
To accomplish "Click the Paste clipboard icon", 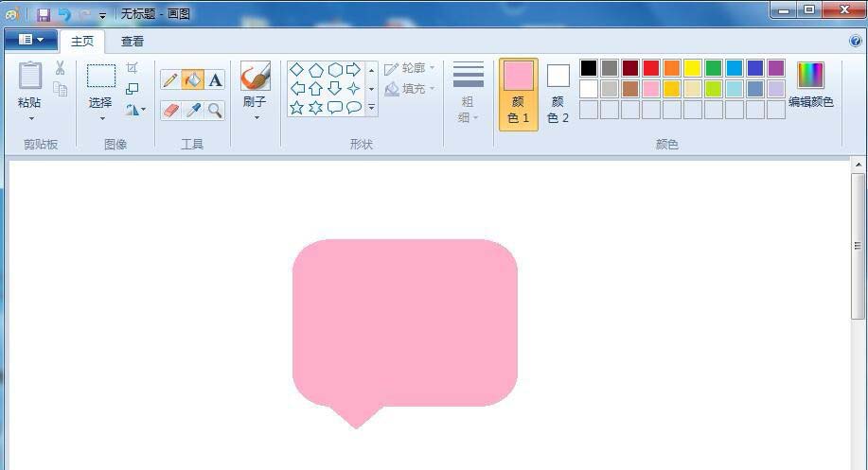I will tap(30, 76).
